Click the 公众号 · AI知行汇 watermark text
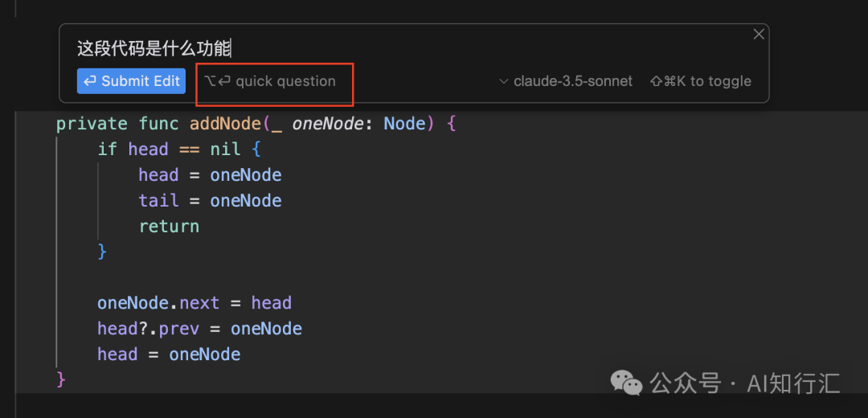 coord(744,383)
